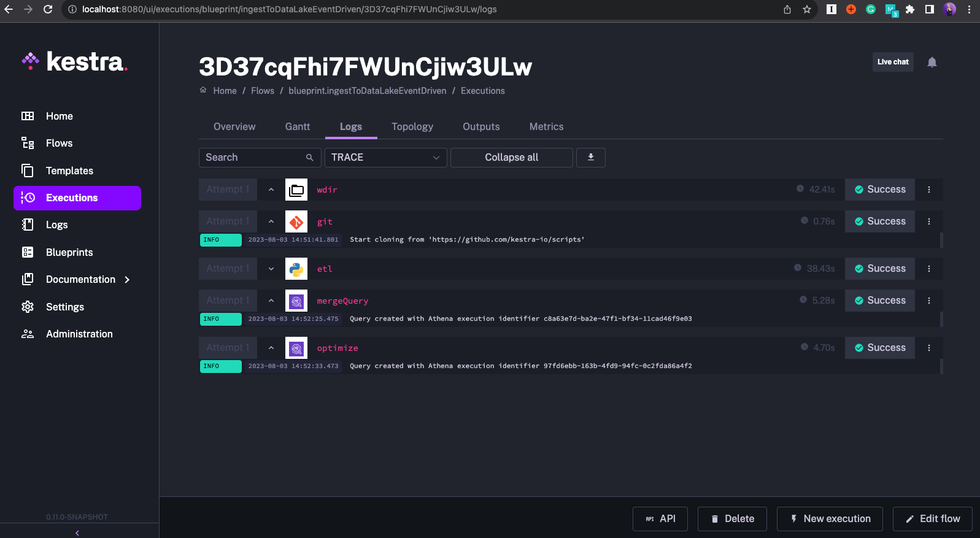Click the Blueprints sidebar icon
The width and height of the screenshot is (980, 538).
28,252
